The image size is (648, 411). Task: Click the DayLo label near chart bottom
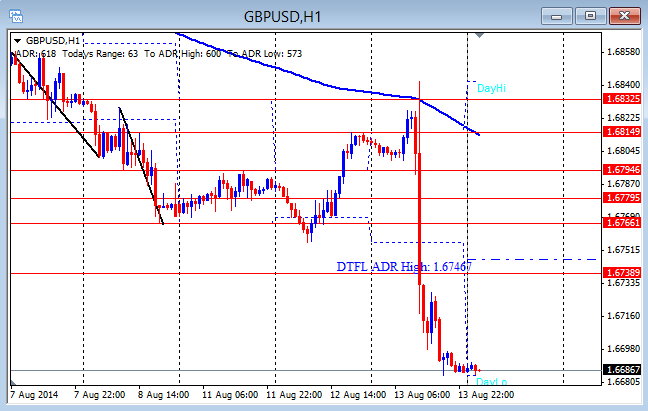[x=491, y=381]
